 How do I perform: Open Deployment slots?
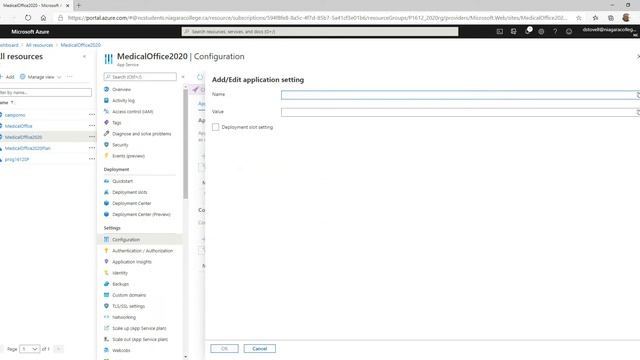(129, 192)
